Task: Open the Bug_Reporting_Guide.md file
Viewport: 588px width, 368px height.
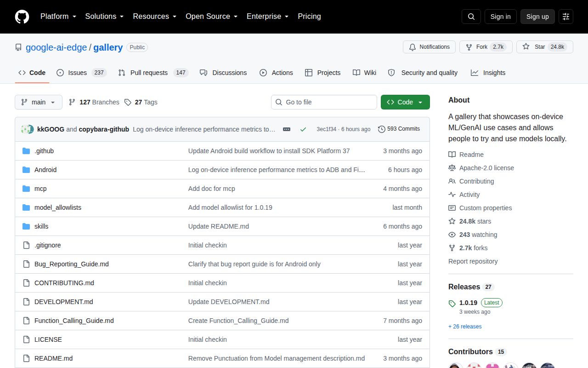Action: [72, 264]
